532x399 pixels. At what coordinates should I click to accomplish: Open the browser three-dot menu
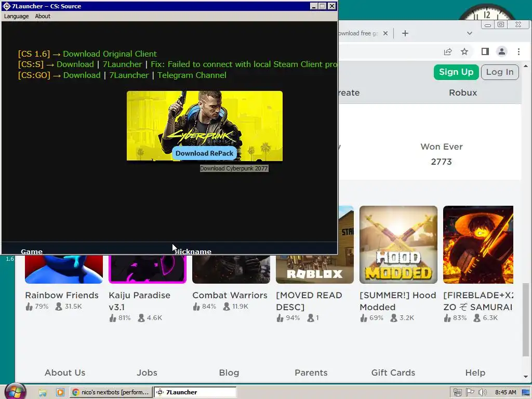(x=518, y=51)
